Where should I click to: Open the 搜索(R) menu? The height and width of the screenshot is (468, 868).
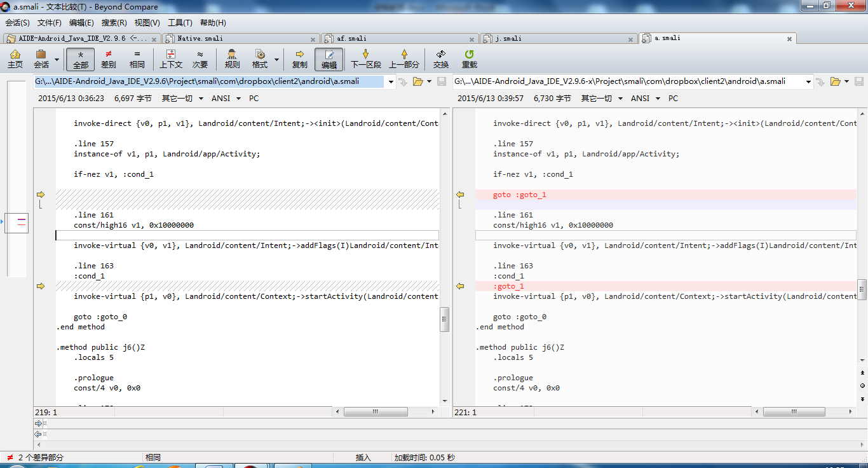(114, 23)
